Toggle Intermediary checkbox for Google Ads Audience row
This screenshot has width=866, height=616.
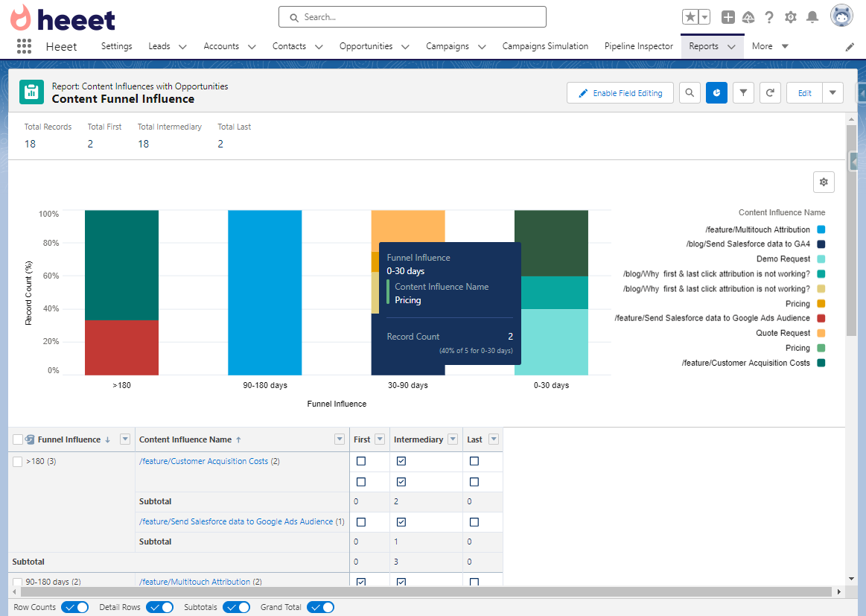tap(401, 522)
